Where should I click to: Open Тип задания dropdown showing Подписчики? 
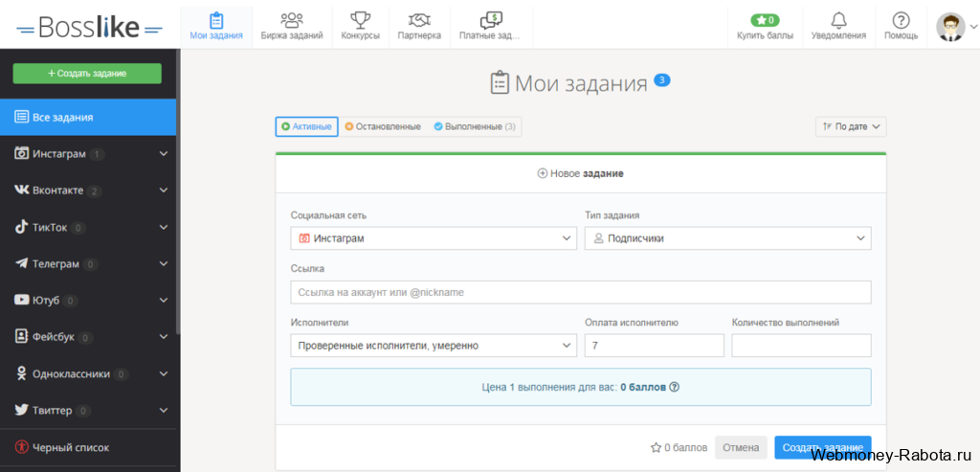coord(727,238)
